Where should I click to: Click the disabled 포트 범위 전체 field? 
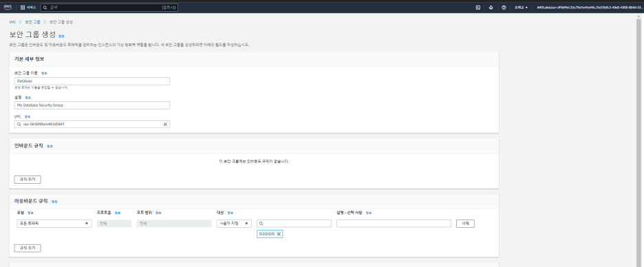click(174, 224)
